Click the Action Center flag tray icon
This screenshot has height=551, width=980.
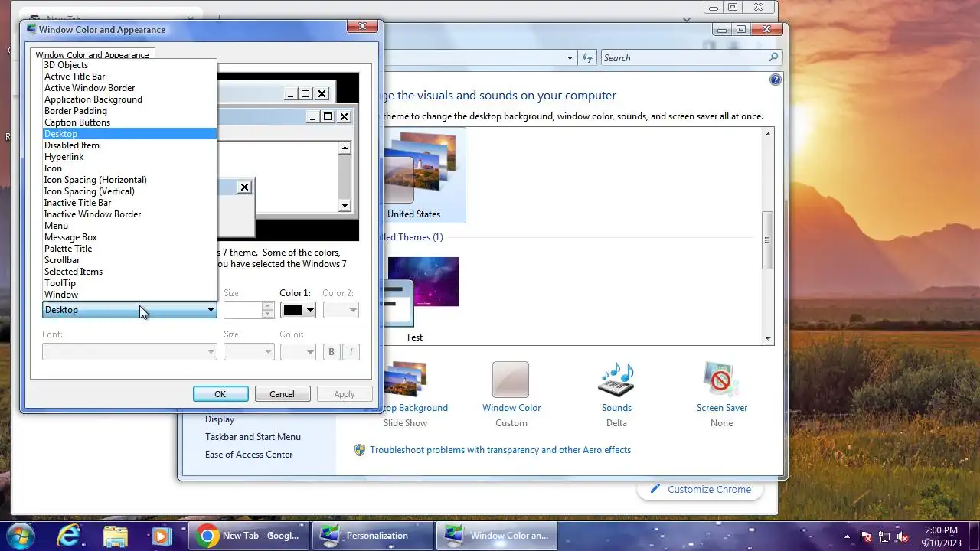pos(866,536)
